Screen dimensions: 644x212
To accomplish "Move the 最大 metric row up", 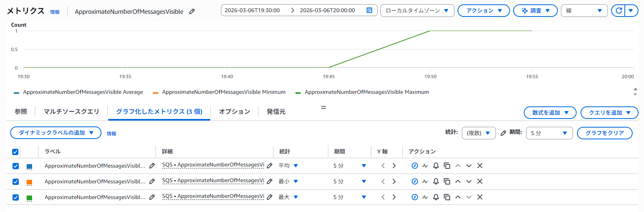I will [x=458, y=197].
